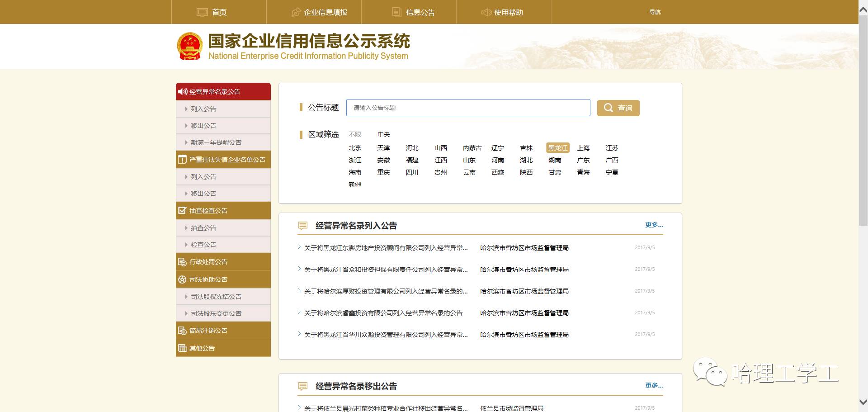Click the checkbox icon beside 抽查检查公告
Image resolution: width=868 pixels, height=412 pixels.
[182, 210]
